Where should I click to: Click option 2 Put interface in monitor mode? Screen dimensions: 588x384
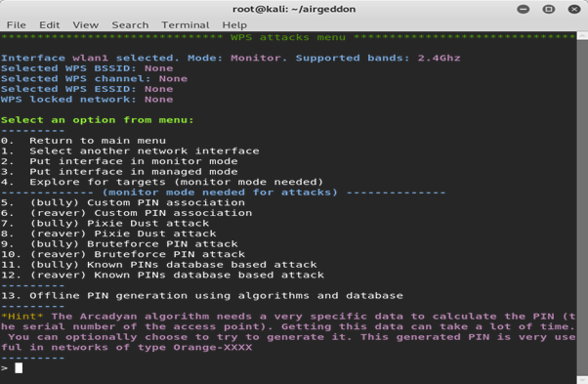[x=119, y=161]
